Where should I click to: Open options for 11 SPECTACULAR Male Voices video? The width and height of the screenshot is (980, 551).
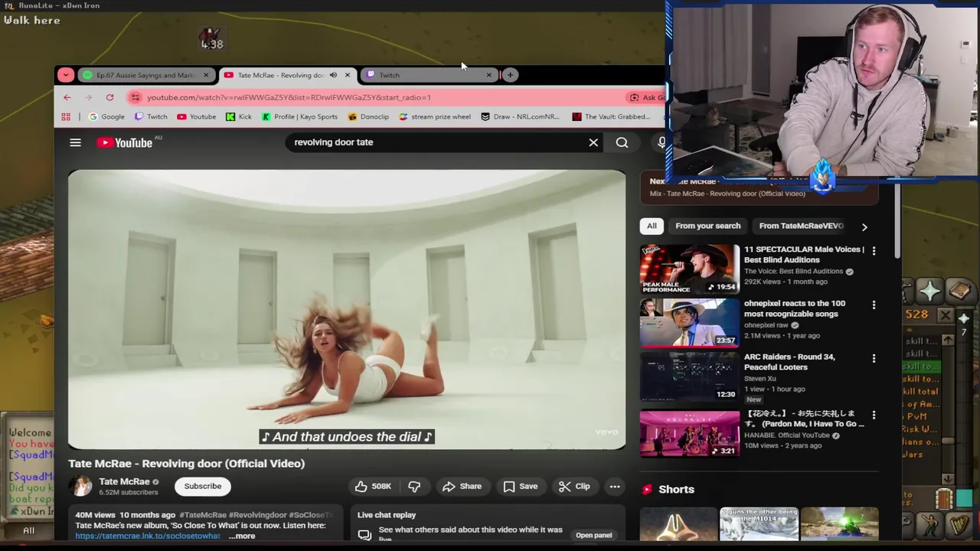874,251
